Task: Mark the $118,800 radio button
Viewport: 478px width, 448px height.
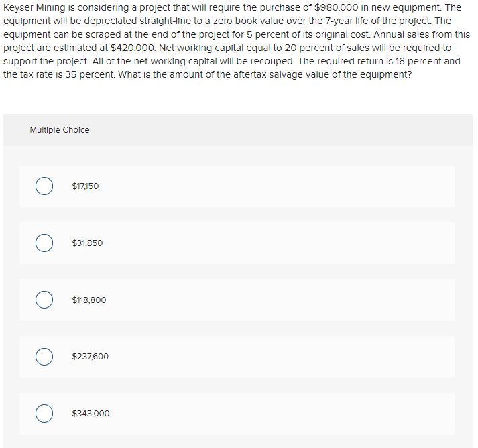Action: 45,300
